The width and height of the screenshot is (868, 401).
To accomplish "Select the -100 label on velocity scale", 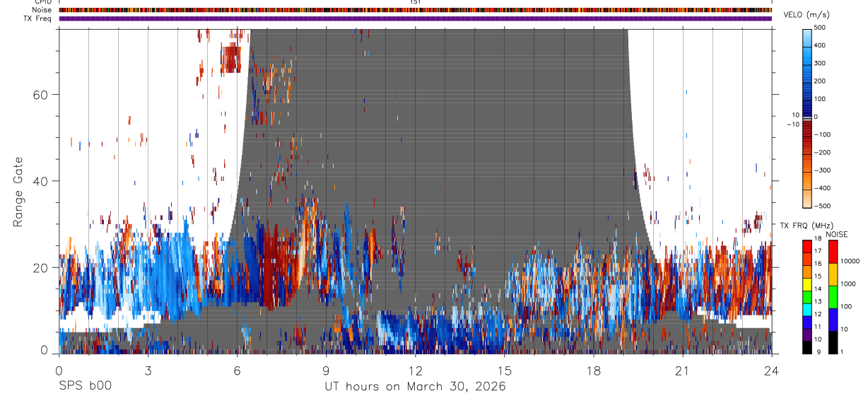I will [x=823, y=134].
